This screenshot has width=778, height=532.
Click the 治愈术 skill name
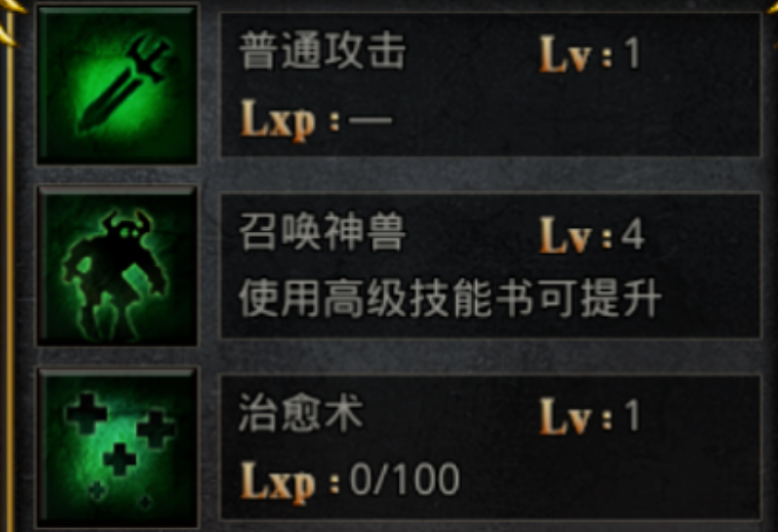pyautogui.click(x=301, y=414)
